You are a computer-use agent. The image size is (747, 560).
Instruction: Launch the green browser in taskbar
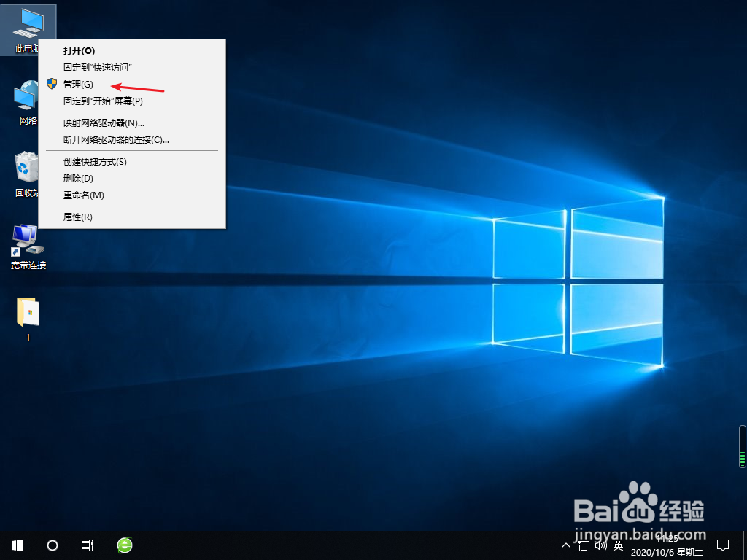(x=125, y=545)
